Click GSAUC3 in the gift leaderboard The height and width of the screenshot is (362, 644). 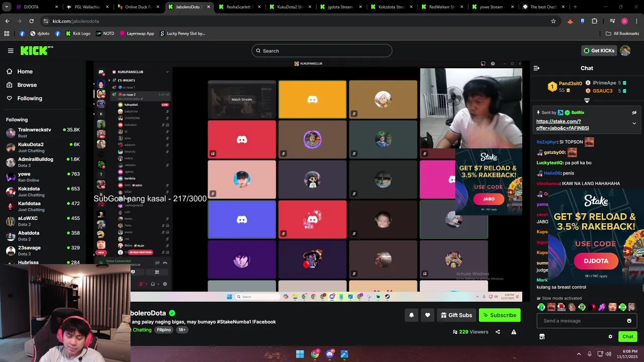click(x=602, y=91)
